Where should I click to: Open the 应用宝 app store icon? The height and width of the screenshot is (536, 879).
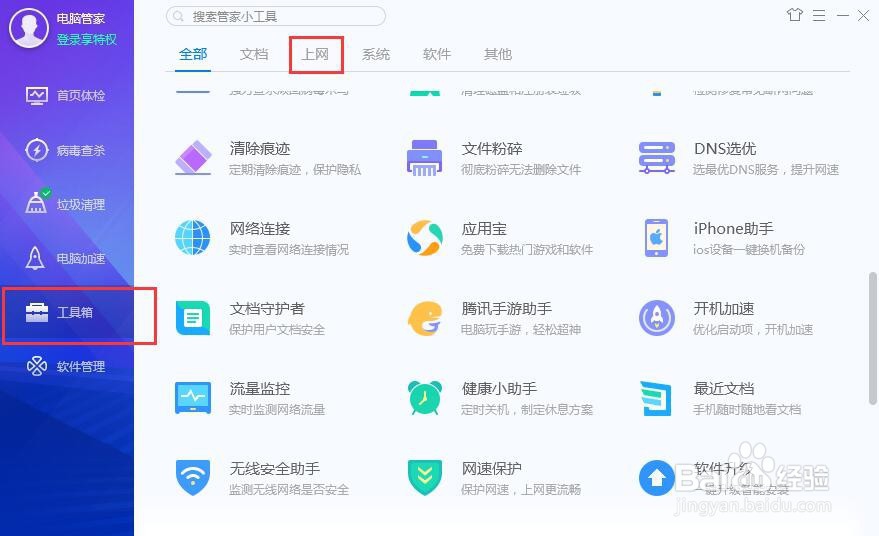pos(424,238)
